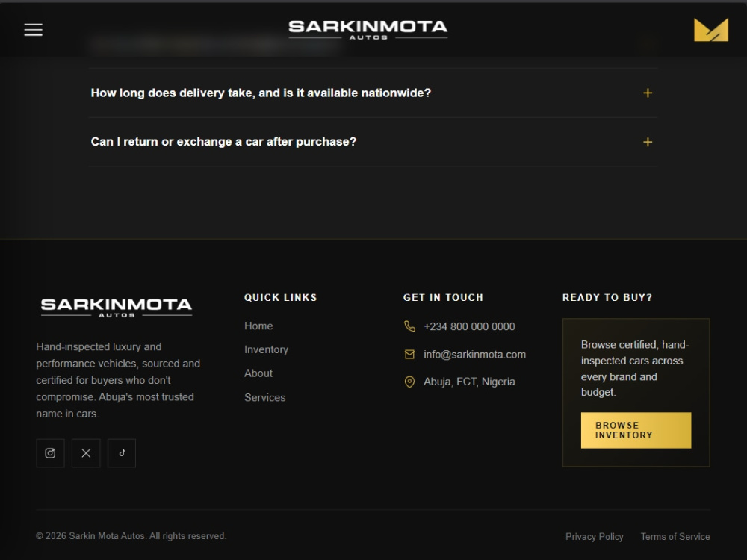Select the Hand-inspected luxury description paragraph
The width and height of the screenshot is (747, 560).
coord(118,380)
